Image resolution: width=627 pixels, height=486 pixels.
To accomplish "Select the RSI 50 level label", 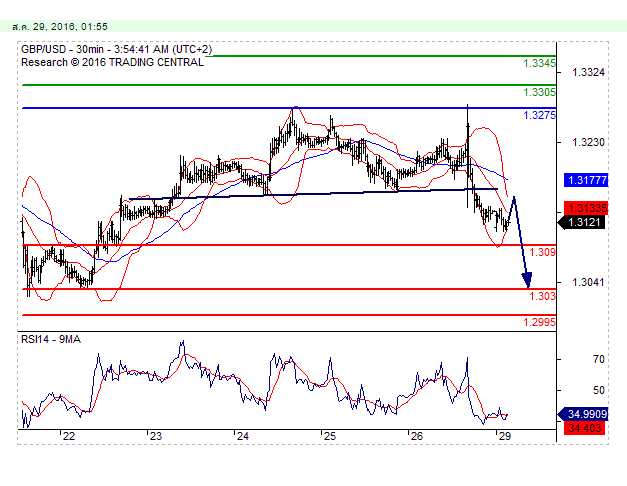I will point(599,390).
